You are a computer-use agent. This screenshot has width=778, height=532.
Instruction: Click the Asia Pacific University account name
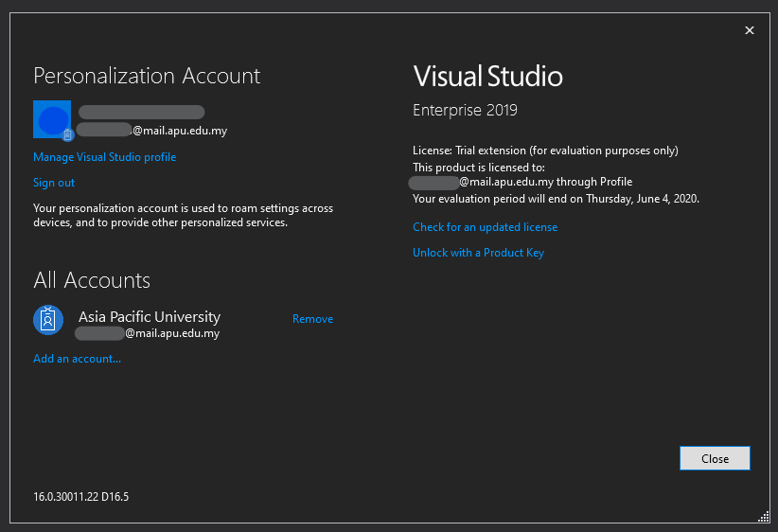tap(150, 316)
